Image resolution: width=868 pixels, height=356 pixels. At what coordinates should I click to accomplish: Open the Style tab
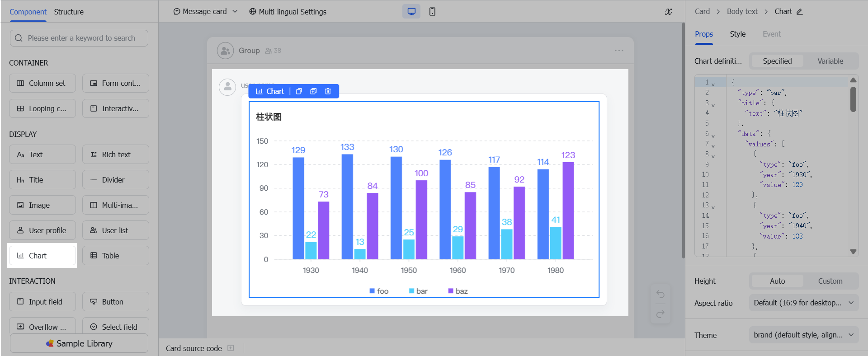pyautogui.click(x=737, y=34)
